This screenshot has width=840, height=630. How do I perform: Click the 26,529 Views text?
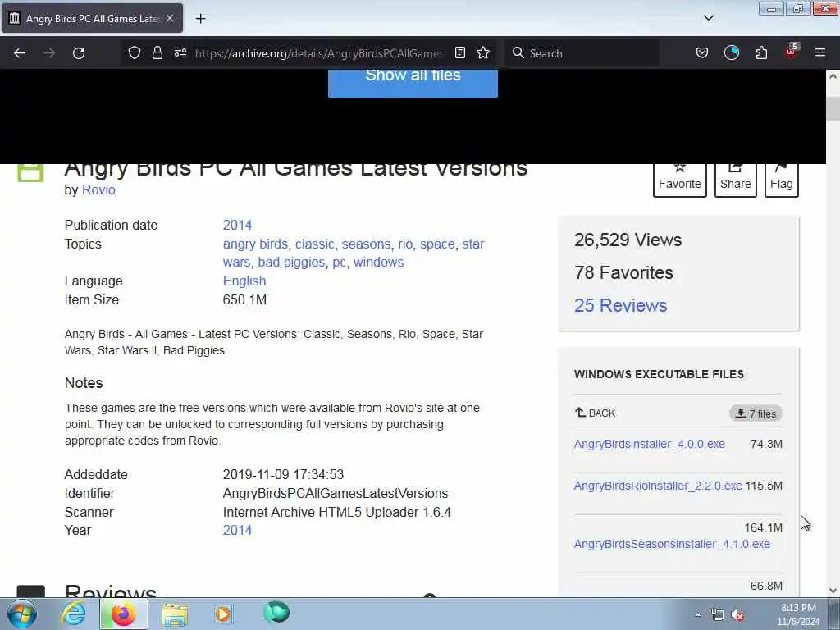coord(628,240)
